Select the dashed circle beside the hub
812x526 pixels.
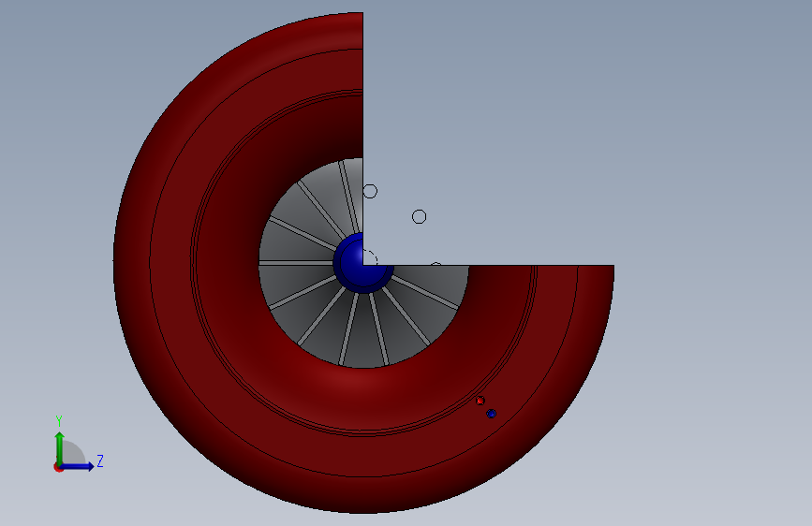pyautogui.click(x=370, y=257)
